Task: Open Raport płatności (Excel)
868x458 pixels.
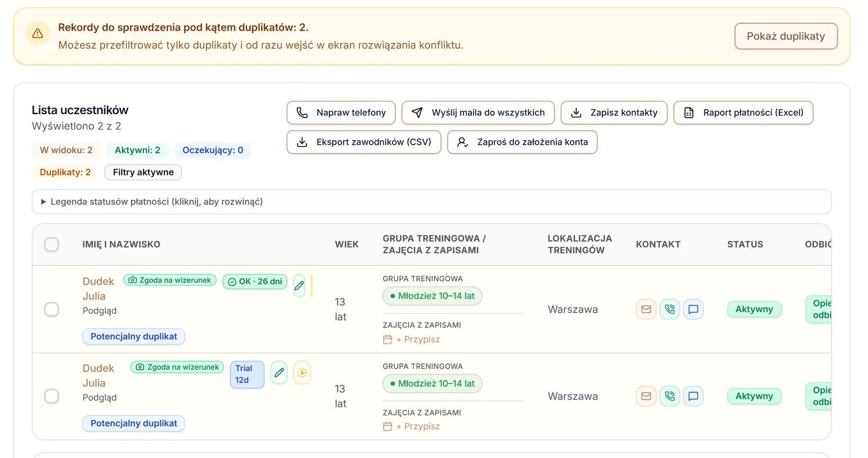Action: 743,113
